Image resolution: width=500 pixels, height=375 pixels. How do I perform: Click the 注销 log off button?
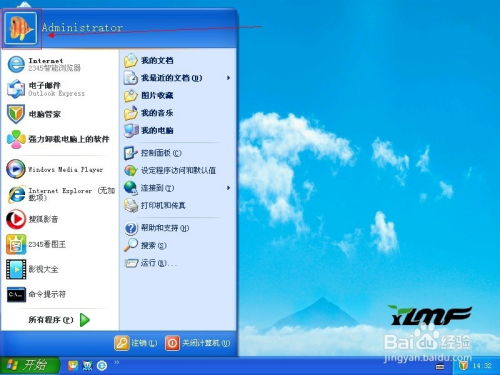click(136, 343)
